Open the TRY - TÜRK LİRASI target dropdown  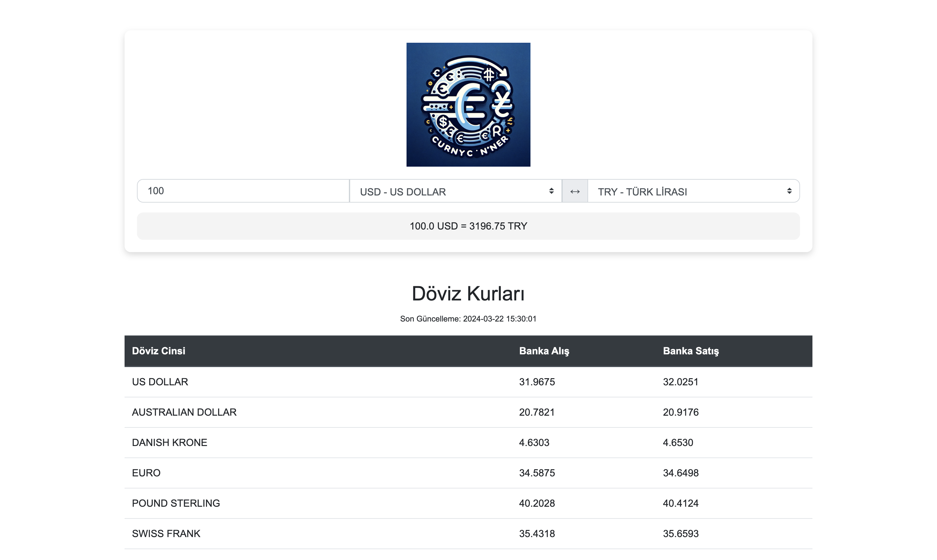tap(693, 191)
